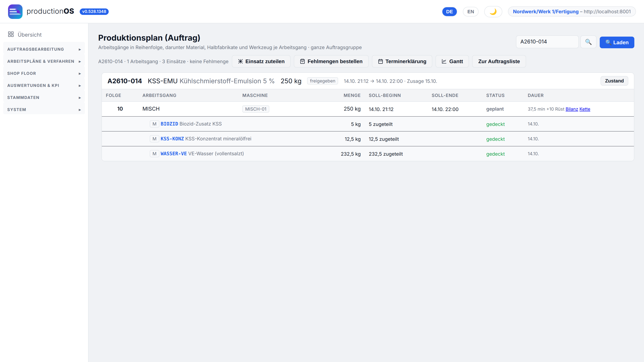Click Nordwerk/Werk 1/Fertigung location link
The height and width of the screenshot is (362, 644).
coord(546,11)
